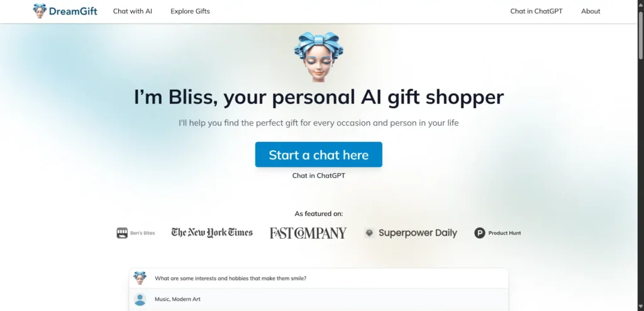Click the Superpower Daily logo icon

click(369, 233)
